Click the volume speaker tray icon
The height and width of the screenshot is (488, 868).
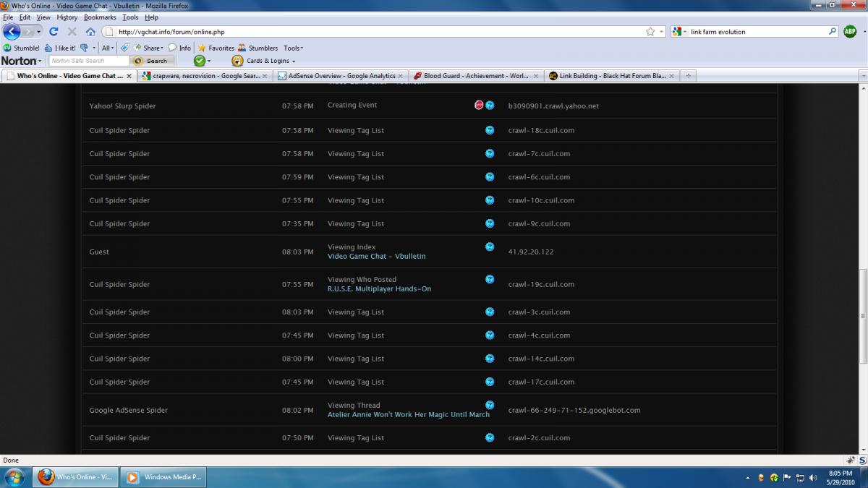click(x=813, y=478)
